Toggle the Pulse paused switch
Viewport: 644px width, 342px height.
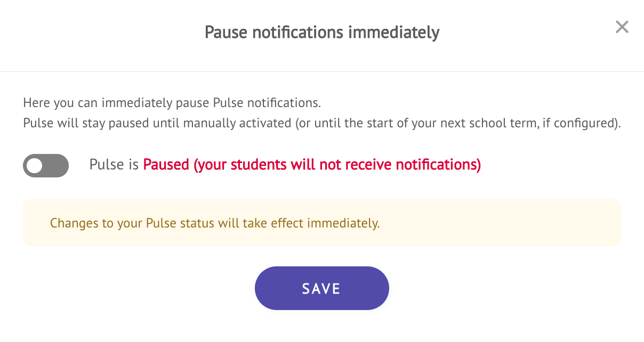46,166
